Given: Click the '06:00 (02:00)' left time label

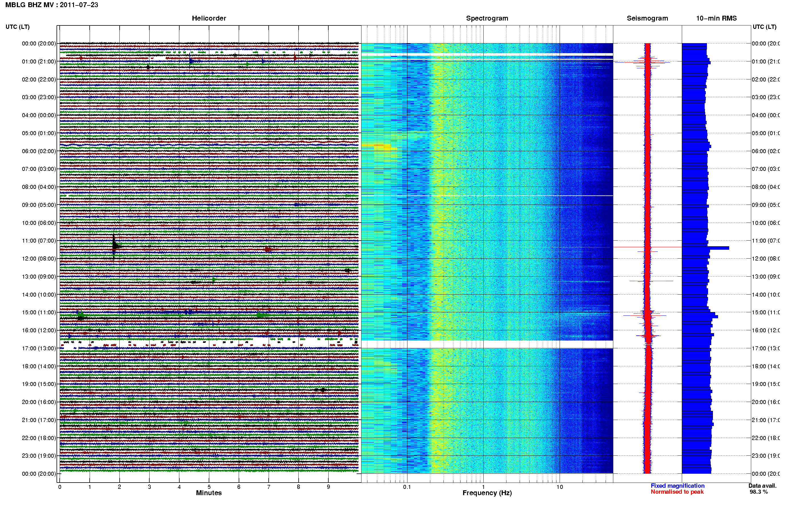Looking at the screenshot, I should pos(39,151).
